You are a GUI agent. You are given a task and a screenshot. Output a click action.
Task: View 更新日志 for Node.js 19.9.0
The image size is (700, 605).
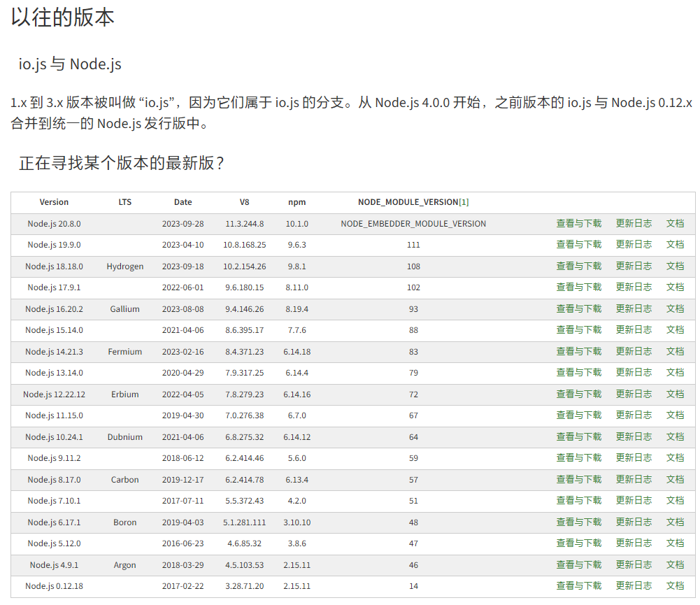(x=634, y=244)
